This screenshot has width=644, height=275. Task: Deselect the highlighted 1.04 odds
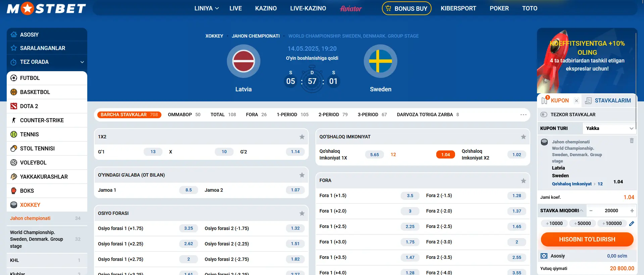(446, 154)
